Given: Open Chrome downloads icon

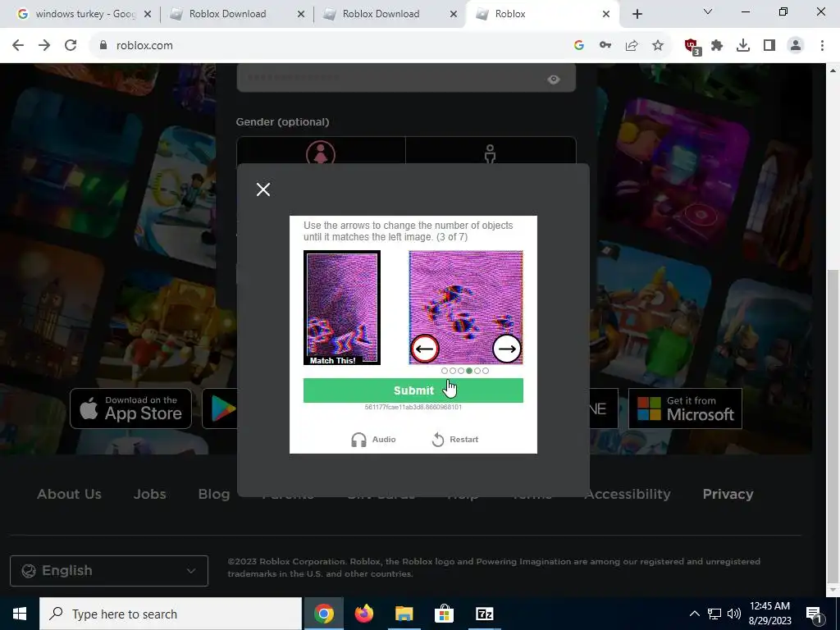Looking at the screenshot, I should (743, 46).
